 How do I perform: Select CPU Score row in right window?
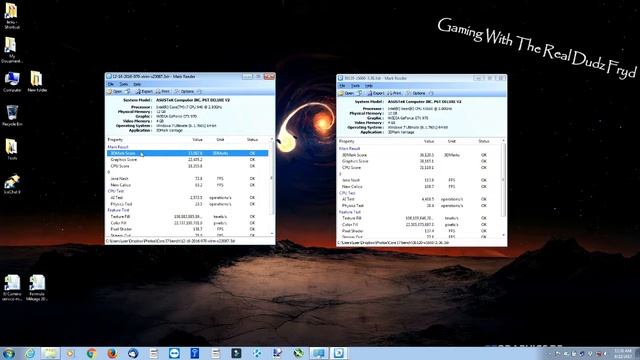419,167
